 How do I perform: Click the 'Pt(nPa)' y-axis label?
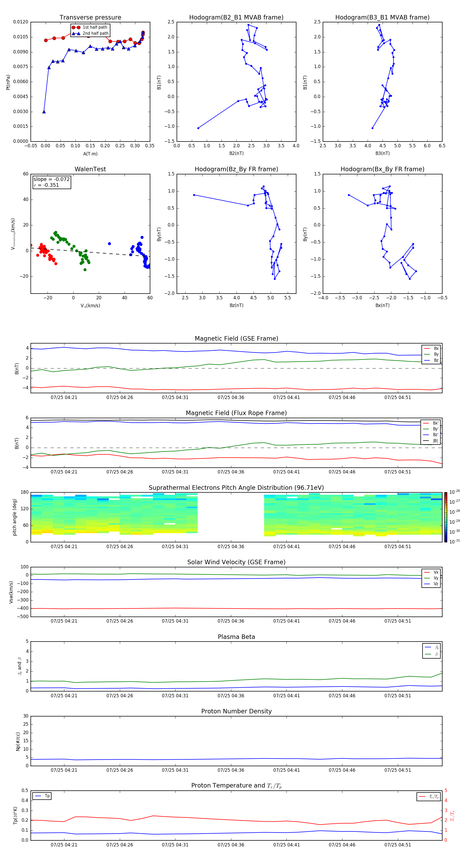[8, 82]
